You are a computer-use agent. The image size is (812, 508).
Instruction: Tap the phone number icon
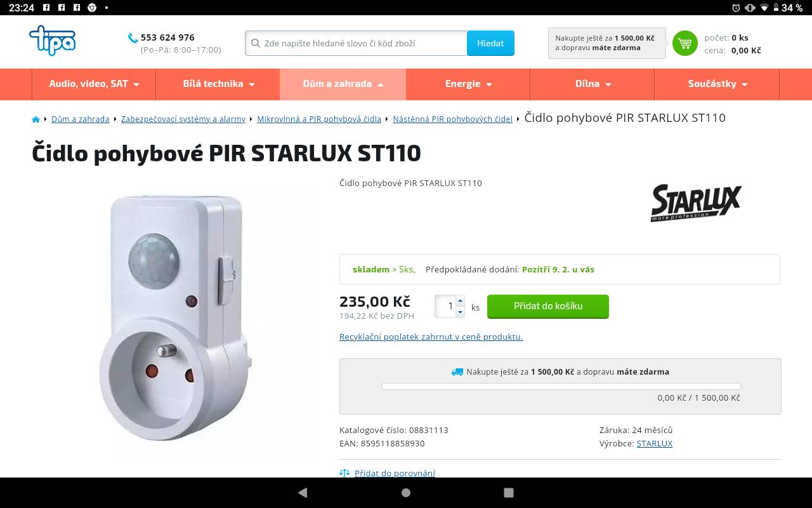coord(133,38)
